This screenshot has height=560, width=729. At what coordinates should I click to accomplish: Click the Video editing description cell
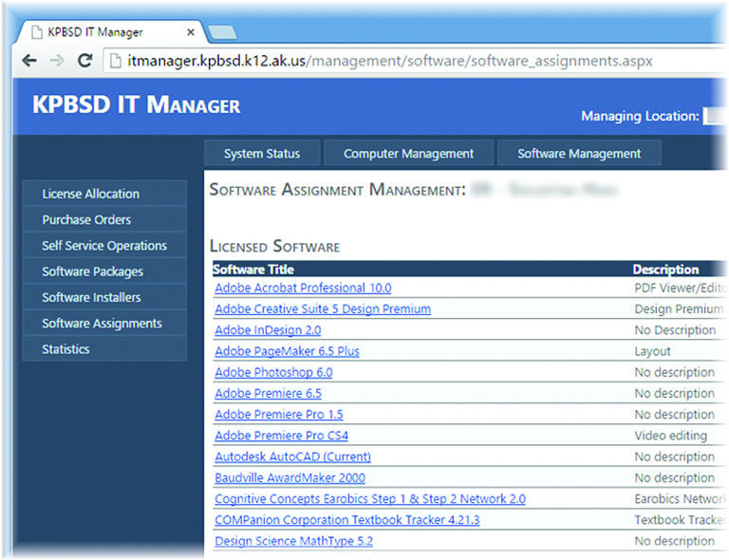point(670,436)
